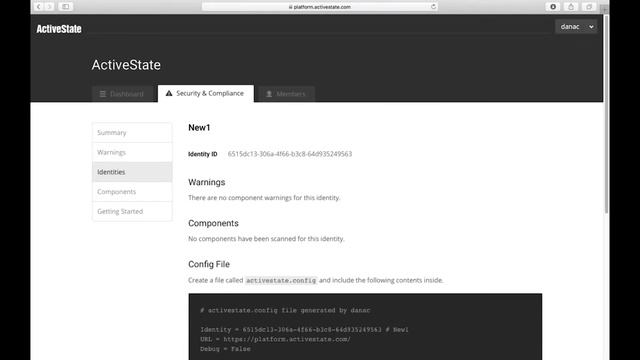Click the Config File section heading
The width and height of the screenshot is (640, 360).
pos(209,264)
